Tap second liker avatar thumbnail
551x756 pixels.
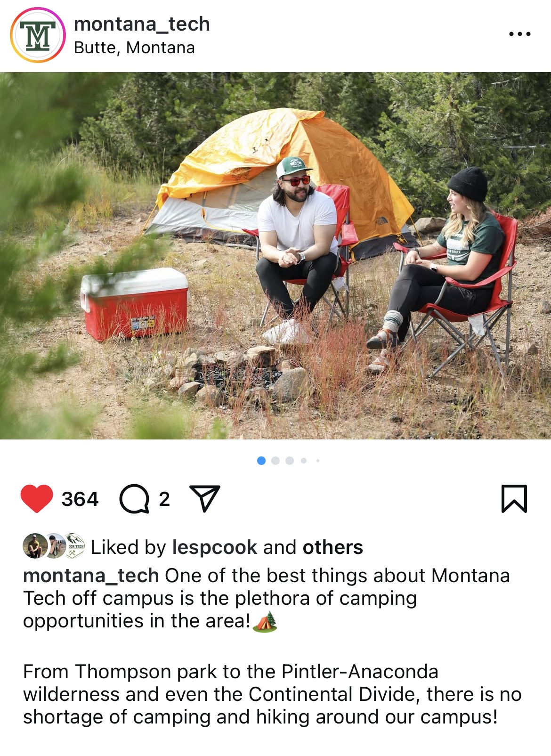[56, 546]
